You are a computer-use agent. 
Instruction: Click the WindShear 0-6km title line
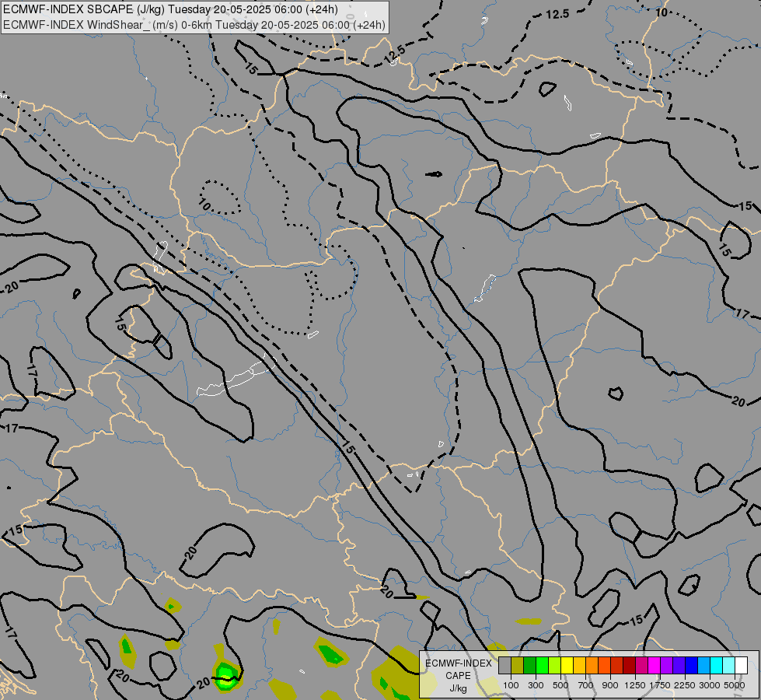point(194,25)
